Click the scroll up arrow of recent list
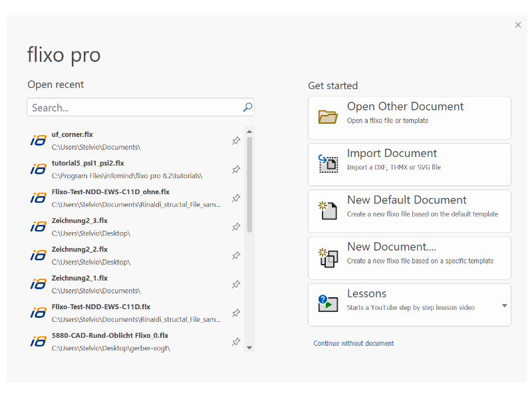This screenshot has width=532, height=399. tap(249, 132)
